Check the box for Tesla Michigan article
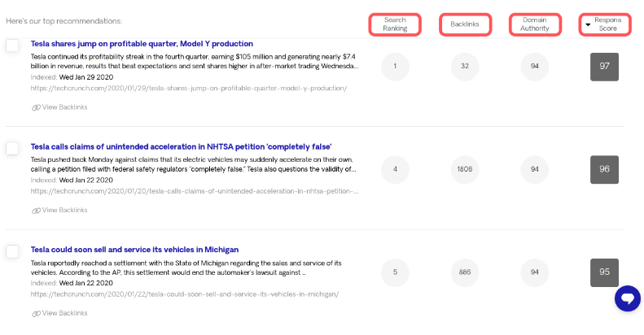The image size is (644, 335). point(13,251)
